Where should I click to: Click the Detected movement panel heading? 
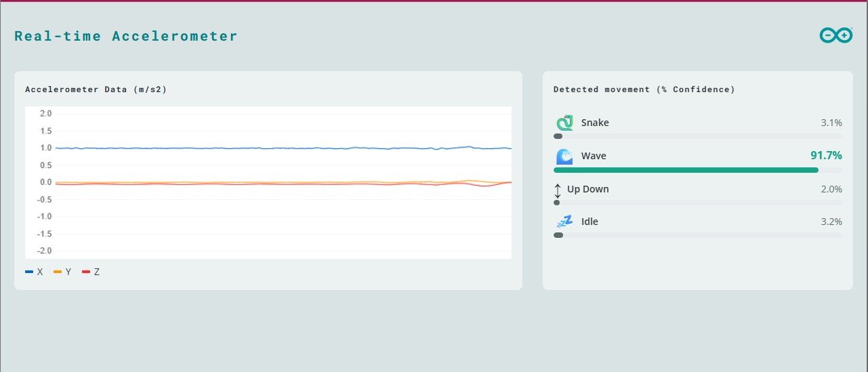[644, 89]
